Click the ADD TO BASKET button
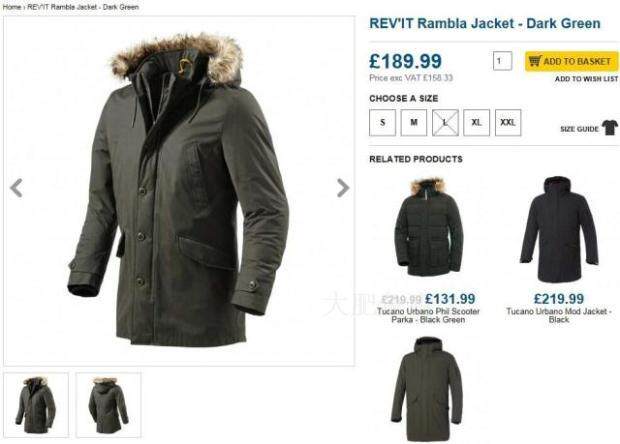620x444 pixels. click(x=571, y=61)
